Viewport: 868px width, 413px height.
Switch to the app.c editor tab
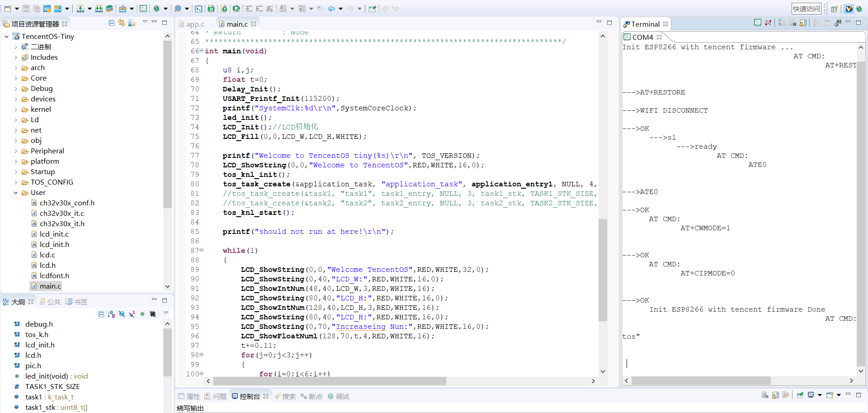195,24
